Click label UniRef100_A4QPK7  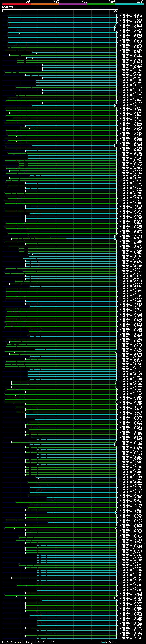click(131, 77)
